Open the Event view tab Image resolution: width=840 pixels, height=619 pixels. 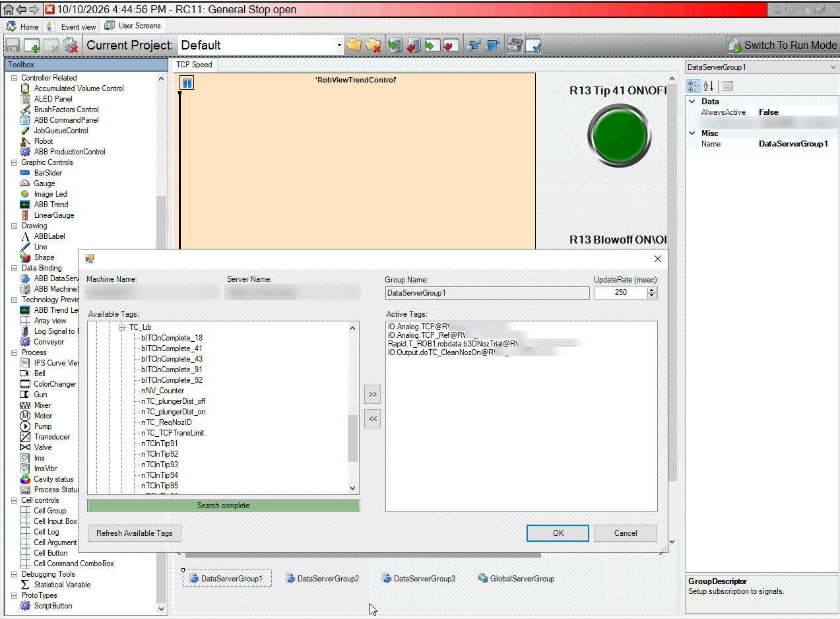click(x=72, y=26)
